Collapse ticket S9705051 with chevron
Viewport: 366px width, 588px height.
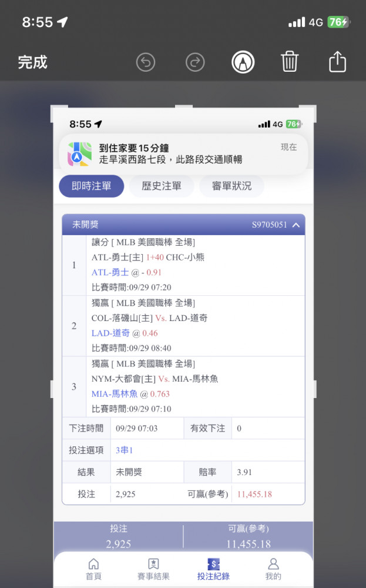click(296, 225)
